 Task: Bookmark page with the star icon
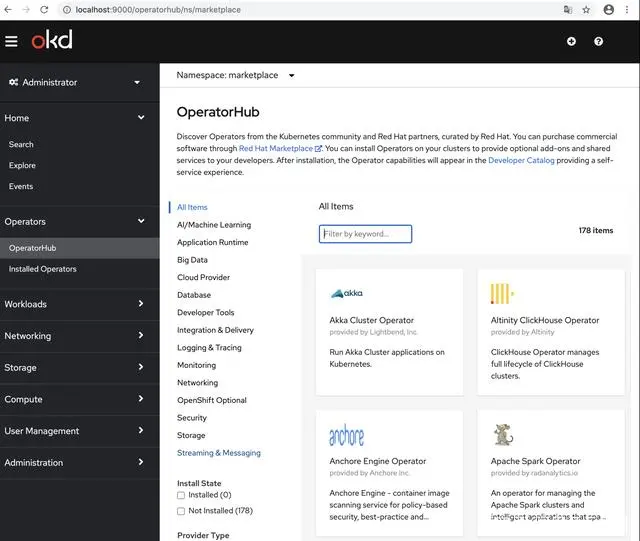click(x=586, y=9)
